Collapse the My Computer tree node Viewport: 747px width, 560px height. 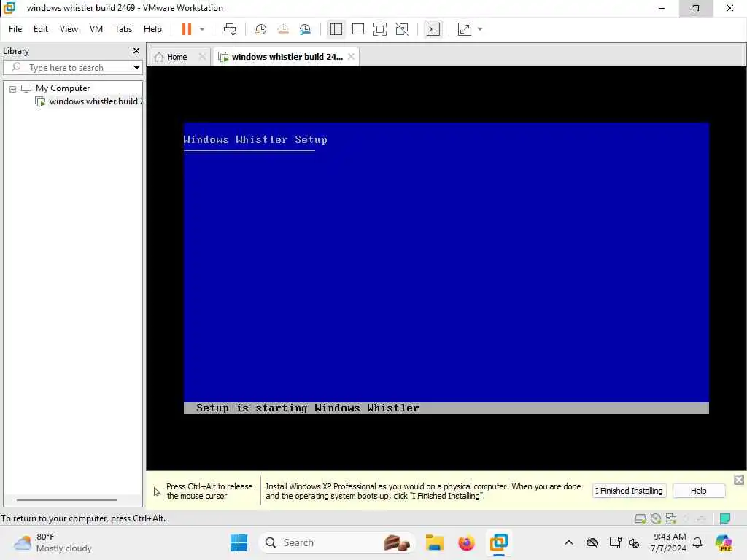pyautogui.click(x=13, y=88)
